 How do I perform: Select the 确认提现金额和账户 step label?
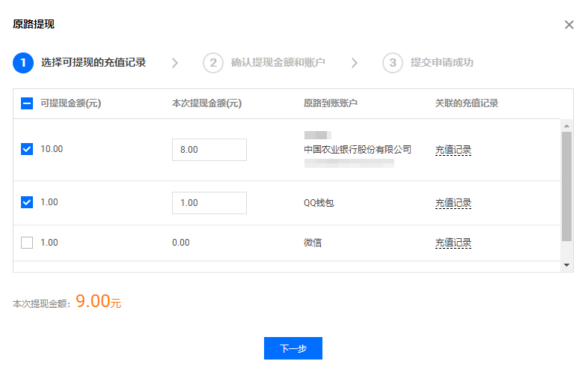pos(278,63)
